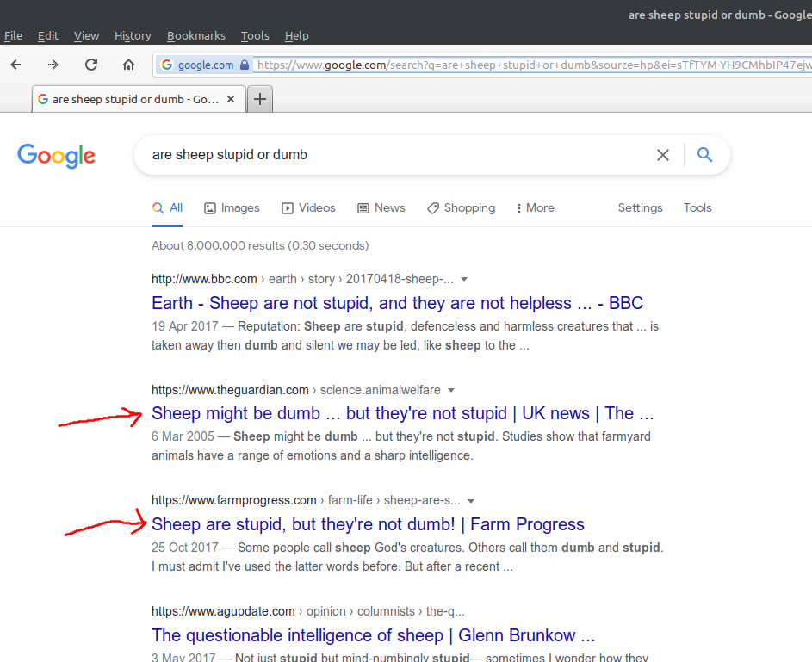Viewport: 812px width, 662px height.
Task: Switch to Images results
Action: (232, 208)
